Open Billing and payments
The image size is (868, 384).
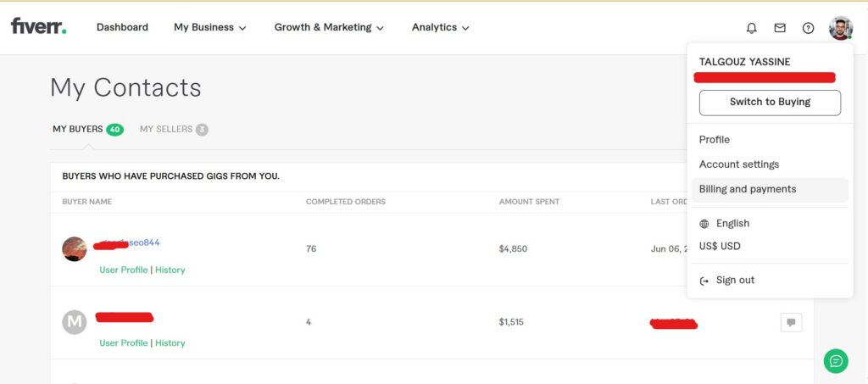tap(770, 189)
